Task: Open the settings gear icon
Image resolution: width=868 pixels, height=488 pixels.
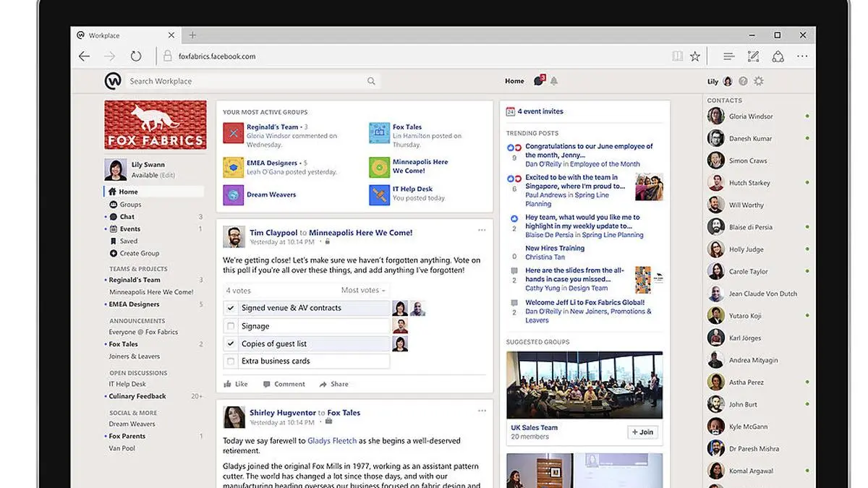Action: (759, 81)
